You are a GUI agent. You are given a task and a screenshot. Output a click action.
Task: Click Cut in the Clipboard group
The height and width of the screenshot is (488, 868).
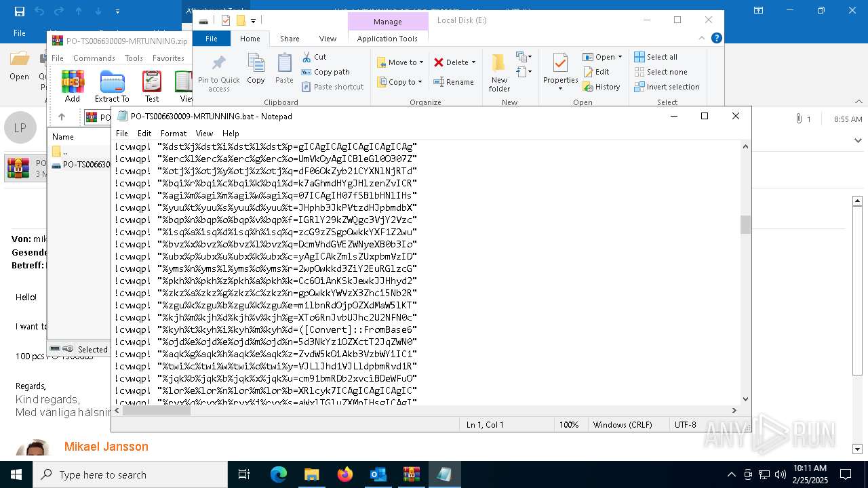(x=314, y=57)
